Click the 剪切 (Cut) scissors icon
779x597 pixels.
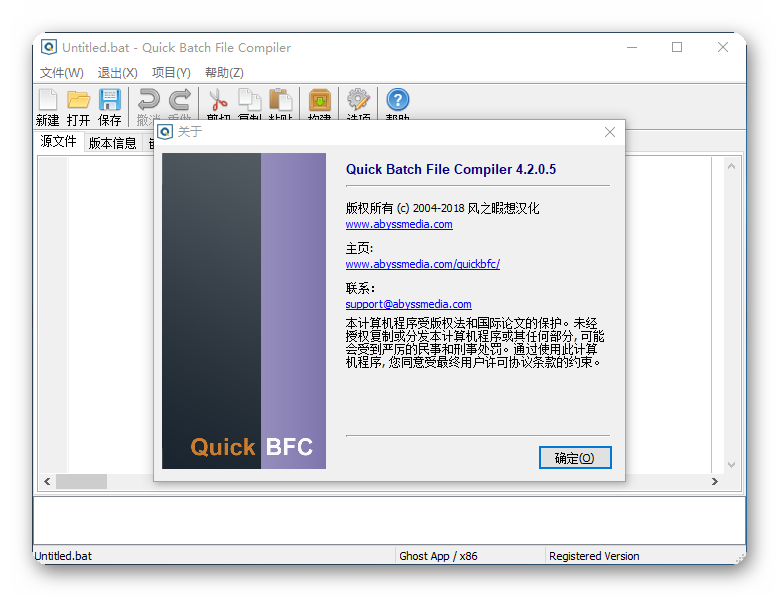[x=218, y=101]
